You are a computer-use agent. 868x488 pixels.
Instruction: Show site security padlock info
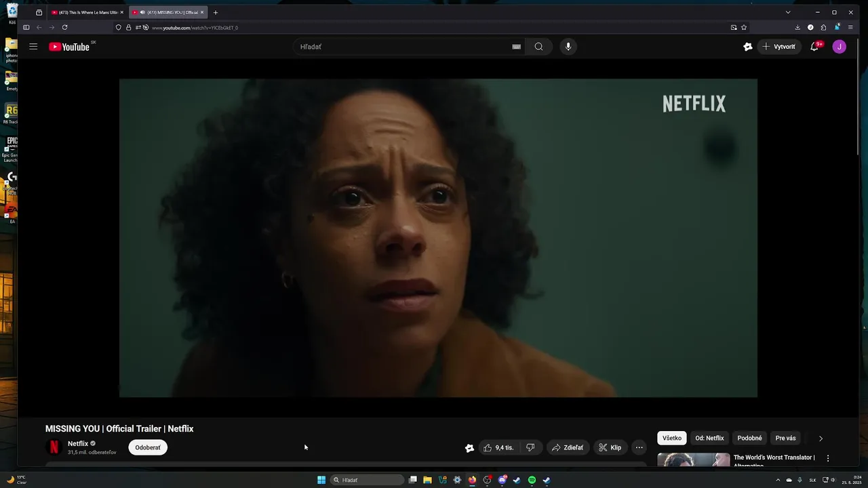click(x=128, y=27)
